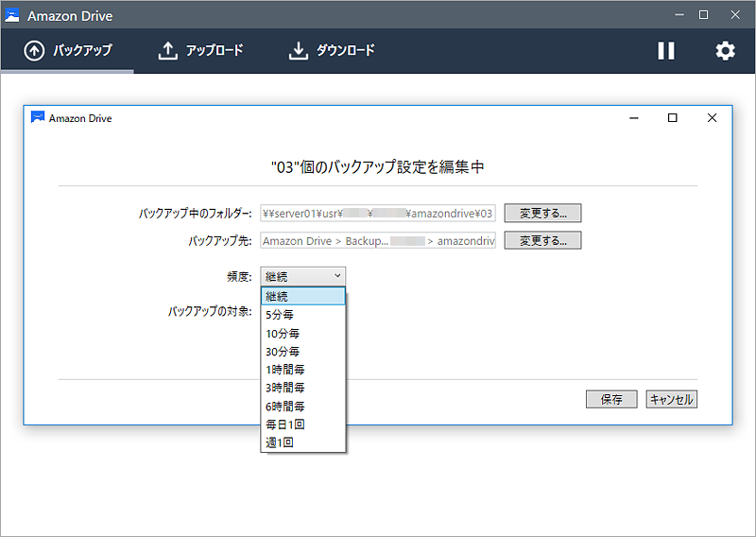Select 3時間毎 in the frequency list

[x=303, y=388]
